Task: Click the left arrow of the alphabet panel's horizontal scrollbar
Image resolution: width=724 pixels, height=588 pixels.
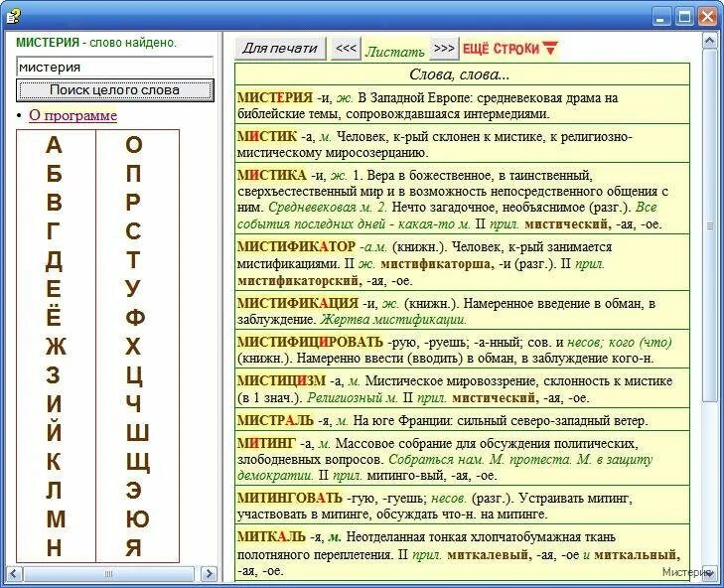Action: [13, 574]
